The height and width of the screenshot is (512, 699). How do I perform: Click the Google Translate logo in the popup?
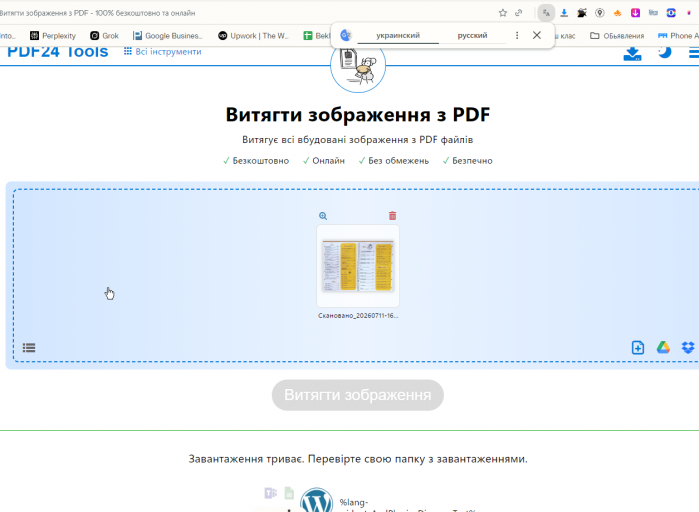(345, 35)
